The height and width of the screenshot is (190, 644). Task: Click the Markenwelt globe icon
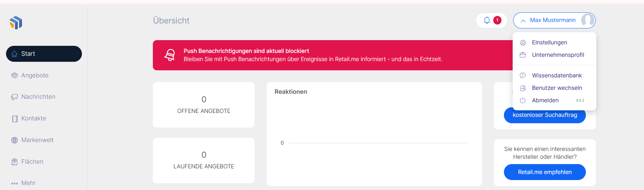tap(15, 140)
